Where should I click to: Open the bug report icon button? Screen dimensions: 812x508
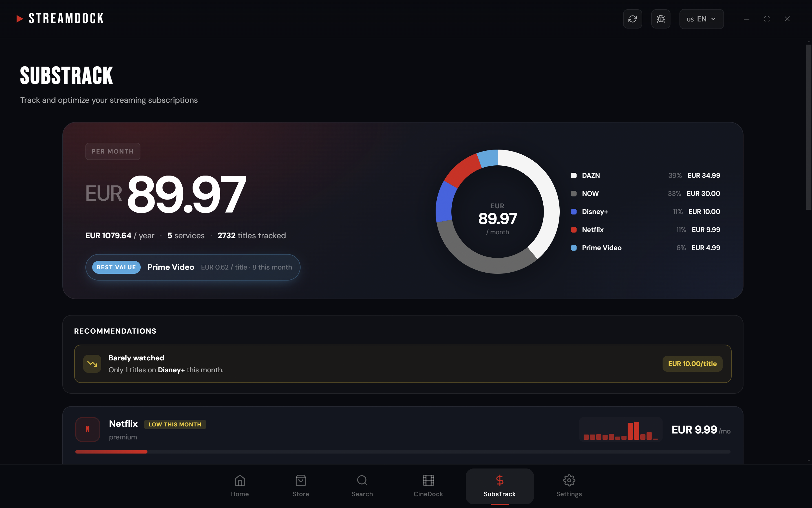click(661, 19)
